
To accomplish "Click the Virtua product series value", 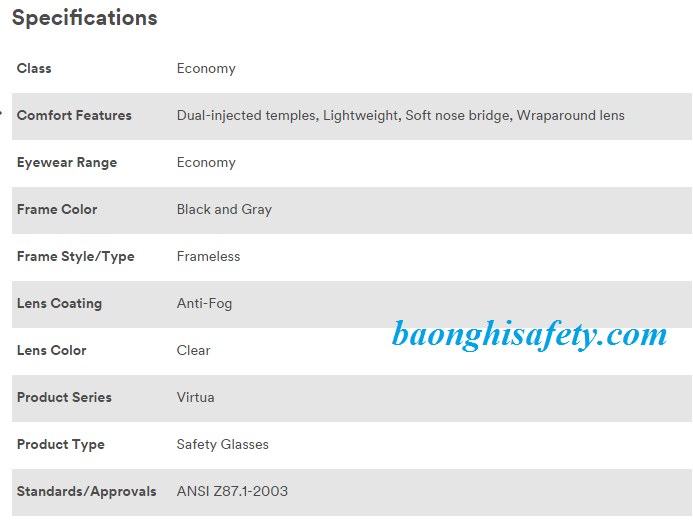I will [x=195, y=397].
